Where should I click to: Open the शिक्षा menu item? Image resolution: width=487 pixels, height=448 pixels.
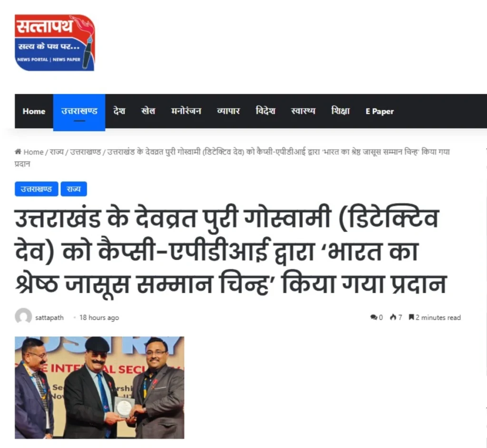point(341,111)
